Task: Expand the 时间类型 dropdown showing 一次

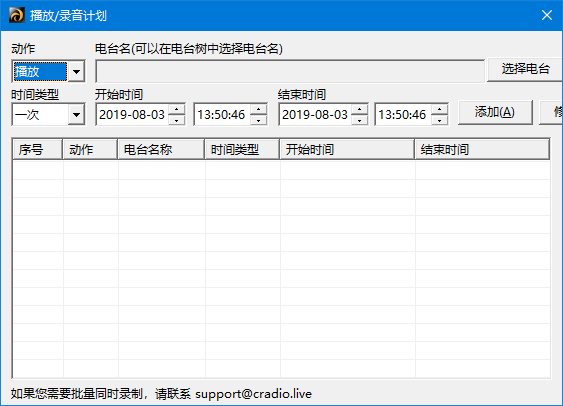Action: pyautogui.click(x=76, y=115)
